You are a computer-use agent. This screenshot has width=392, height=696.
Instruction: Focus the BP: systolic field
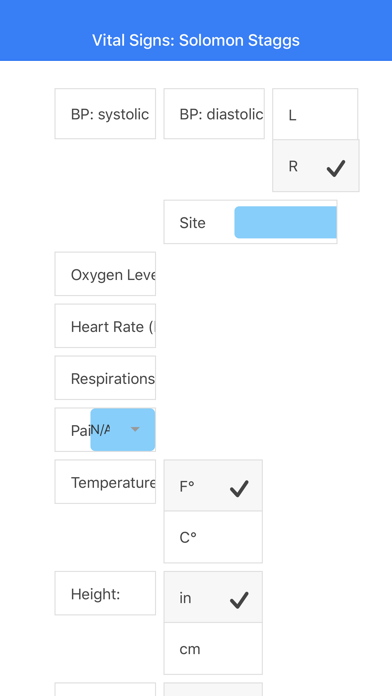pyautogui.click(x=105, y=114)
